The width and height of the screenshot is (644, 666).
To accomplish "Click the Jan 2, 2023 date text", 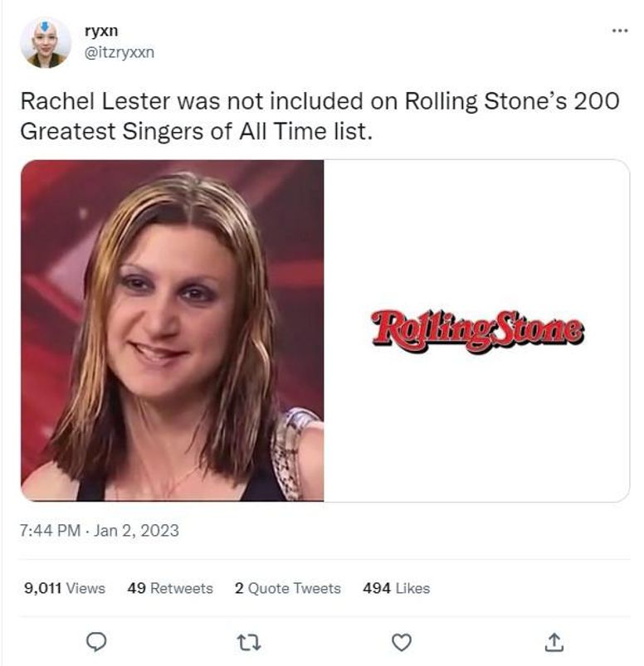I will click(x=136, y=531).
